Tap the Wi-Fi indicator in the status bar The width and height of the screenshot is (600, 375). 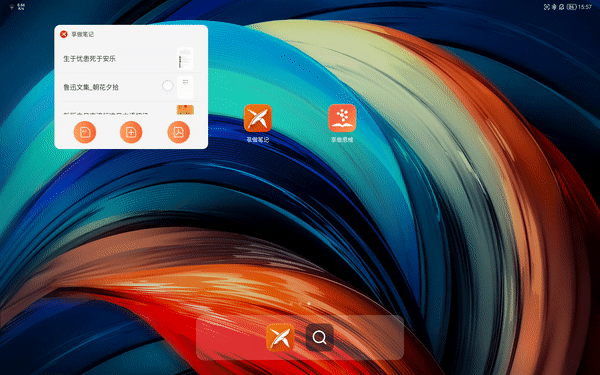(x=12, y=7)
